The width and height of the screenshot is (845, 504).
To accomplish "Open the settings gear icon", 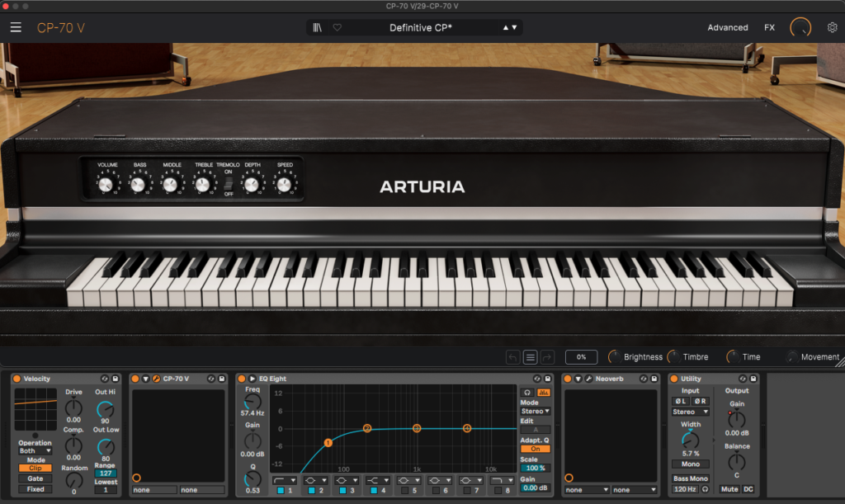I will [x=832, y=27].
